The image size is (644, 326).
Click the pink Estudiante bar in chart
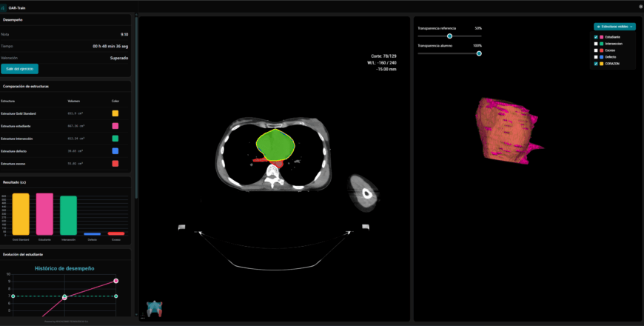pos(44,214)
